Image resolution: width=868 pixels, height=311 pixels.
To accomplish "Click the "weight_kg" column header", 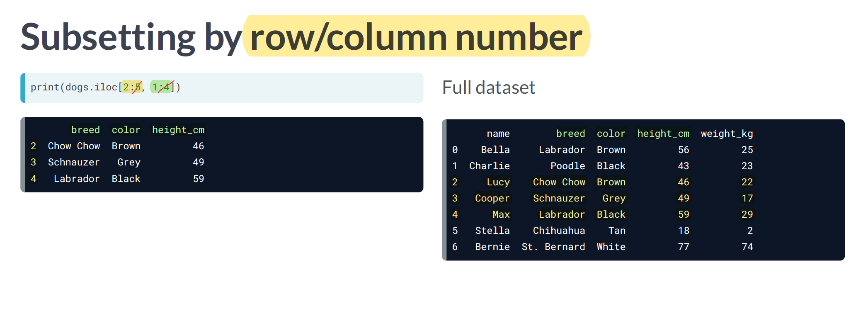I will tap(727, 134).
